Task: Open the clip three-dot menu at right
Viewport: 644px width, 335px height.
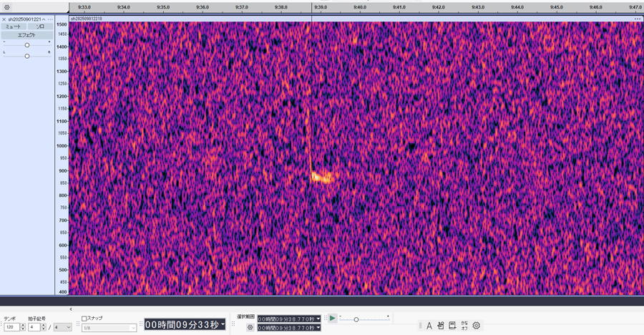Action: [x=637, y=19]
